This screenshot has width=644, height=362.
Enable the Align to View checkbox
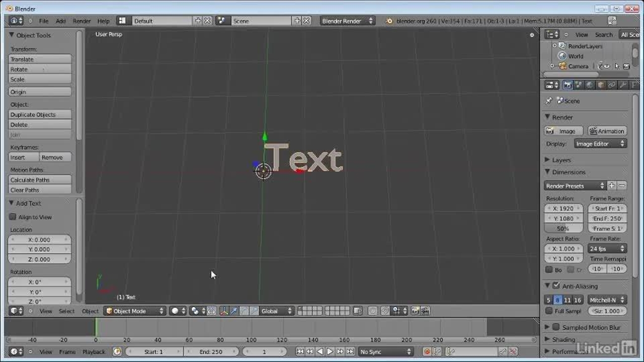(13, 217)
